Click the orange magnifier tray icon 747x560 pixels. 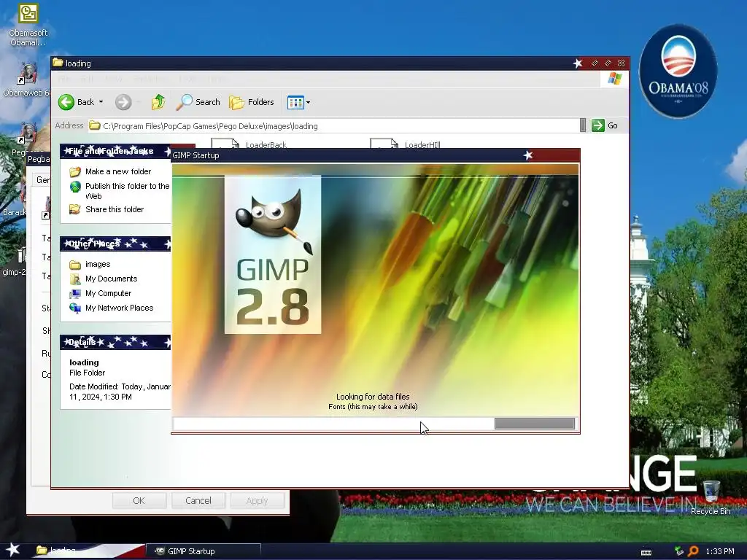tap(693, 551)
